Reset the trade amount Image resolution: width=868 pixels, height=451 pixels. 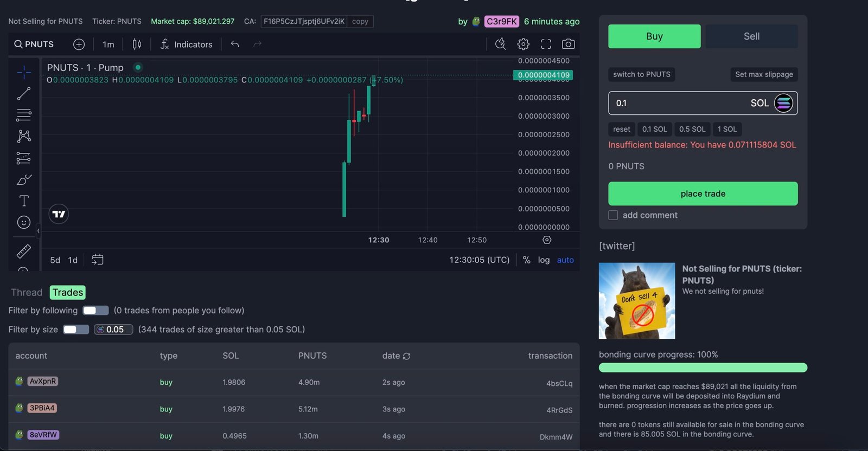tap(622, 129)
